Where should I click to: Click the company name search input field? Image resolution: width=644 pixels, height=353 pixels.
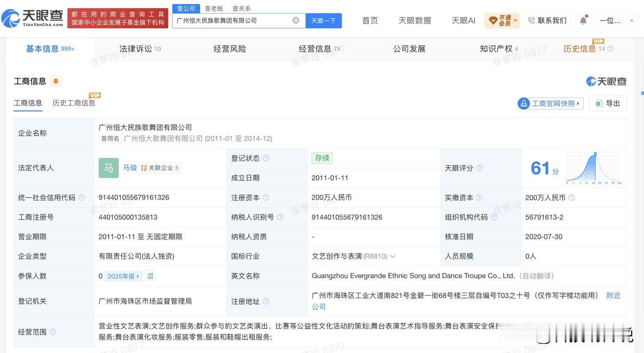tap(233, 21)
